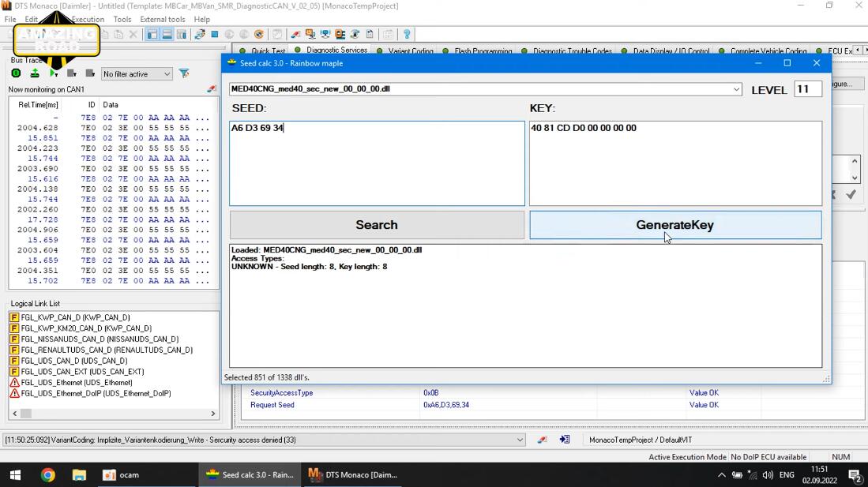Screen dimensions: 868x487
Task: Open the External tools menu
Action: 162,20
